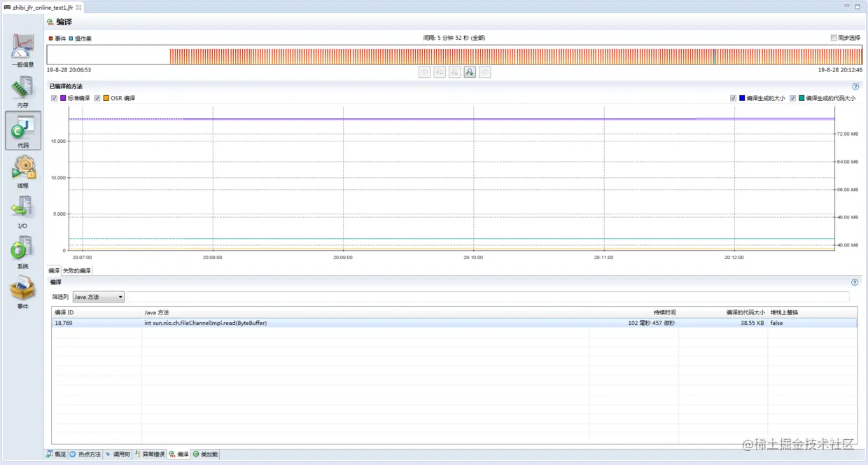Open the 一般信息 general information section

pyautogui.click(x=22, y=50)
